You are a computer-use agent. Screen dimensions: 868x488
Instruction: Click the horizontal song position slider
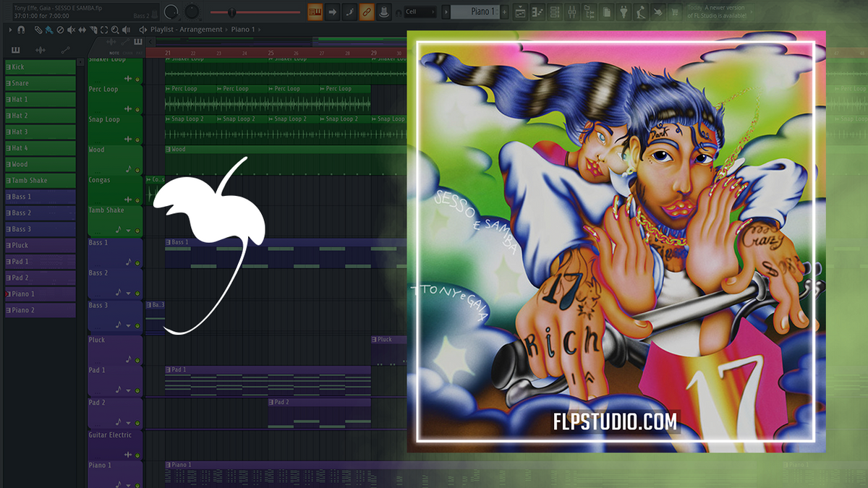tap(231, 12)
